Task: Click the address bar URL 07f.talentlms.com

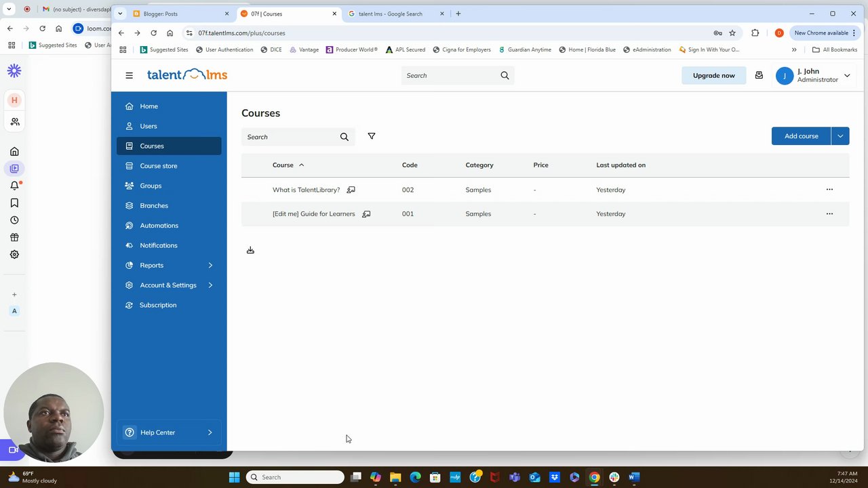Action: pos(241,33)
